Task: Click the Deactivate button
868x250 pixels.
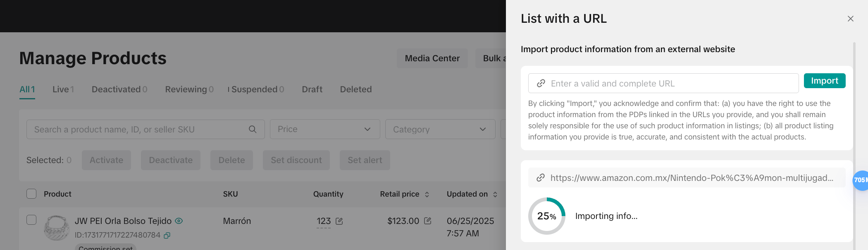Action: coord(171,160)
